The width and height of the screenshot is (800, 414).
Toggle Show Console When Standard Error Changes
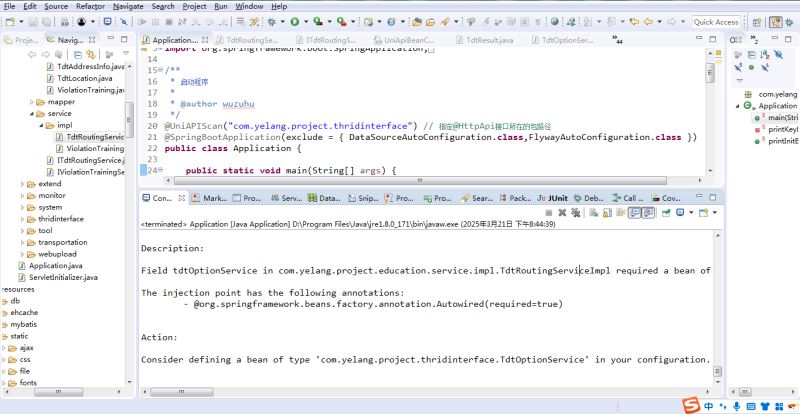point(648,212)
